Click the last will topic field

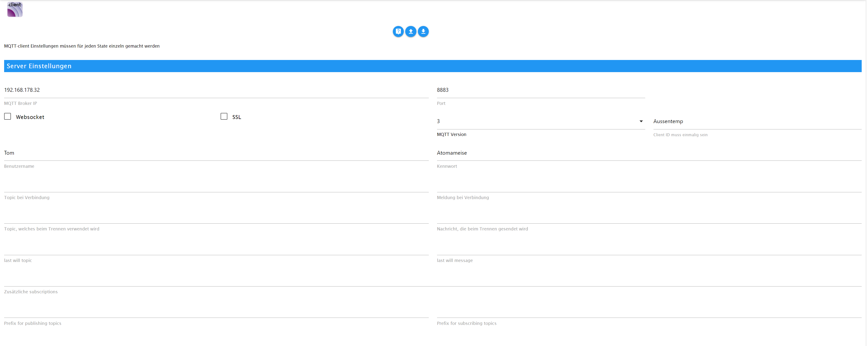point(216,247)
